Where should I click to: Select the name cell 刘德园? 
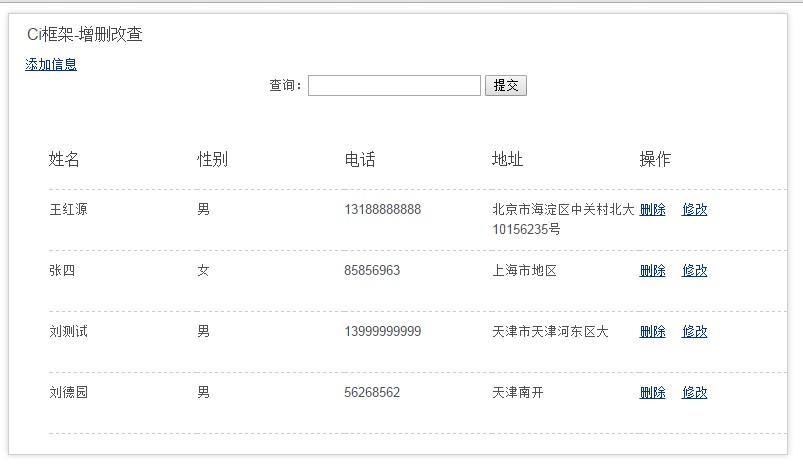pyautogui.click(x=69, y=393)
